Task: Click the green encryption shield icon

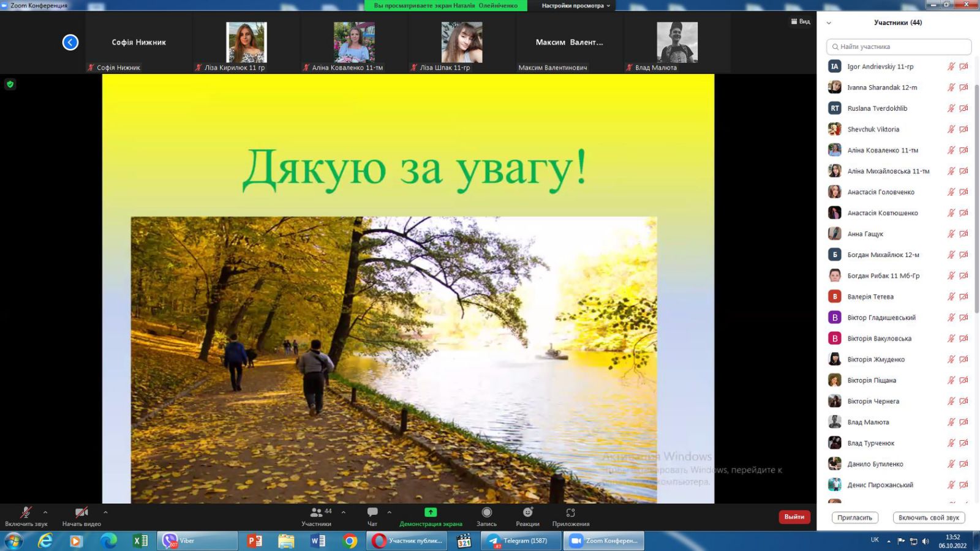Action: (10, 84)
